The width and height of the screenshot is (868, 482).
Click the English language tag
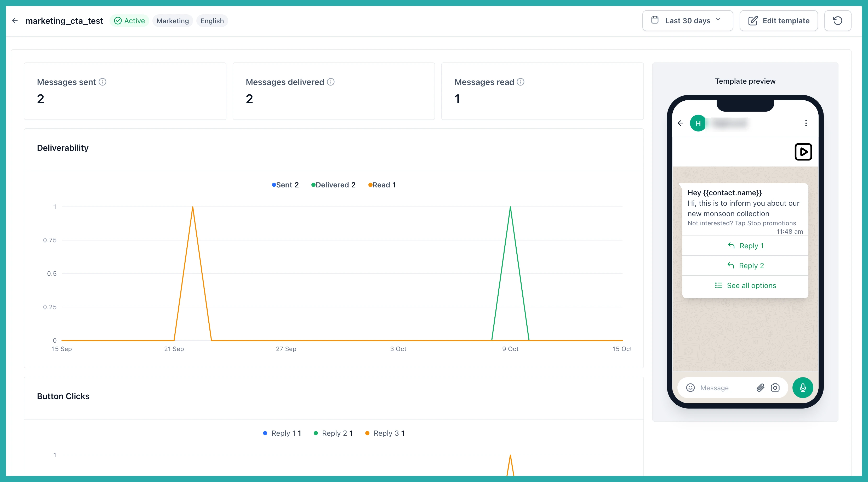212,21
